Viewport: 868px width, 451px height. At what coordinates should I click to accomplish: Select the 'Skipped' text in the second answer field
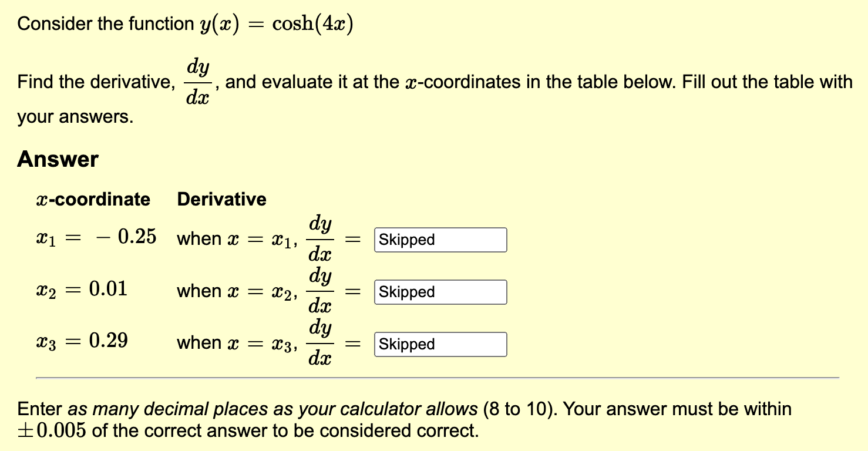point(406,292)
